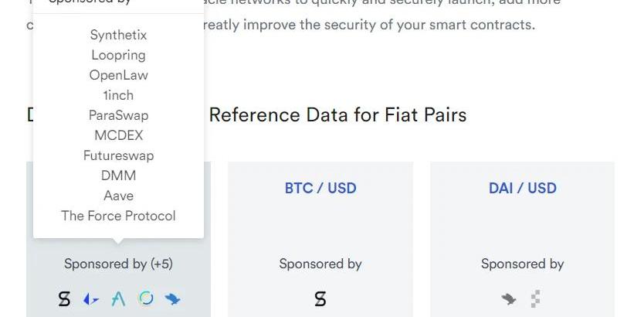Image resolution: width=644 pixels, height=317 pixels.
Task: Expand the Sponsored by (+5) label
Action: [118, 264]
